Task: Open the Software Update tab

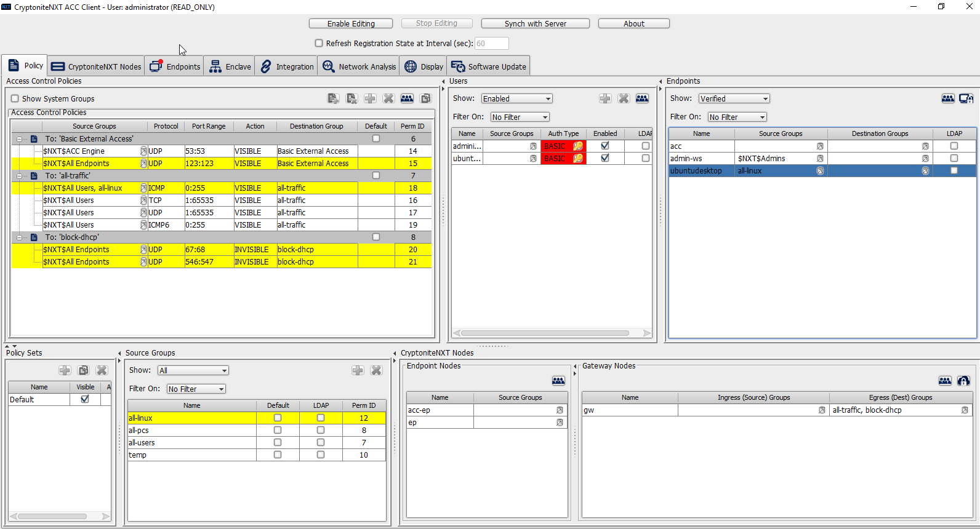Action: [x=489, y=66]
